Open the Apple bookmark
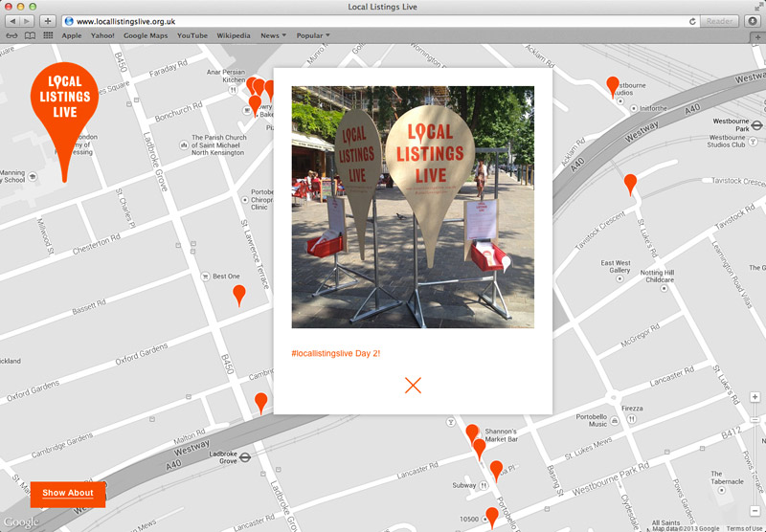766x532 pixels. (72, 35)
